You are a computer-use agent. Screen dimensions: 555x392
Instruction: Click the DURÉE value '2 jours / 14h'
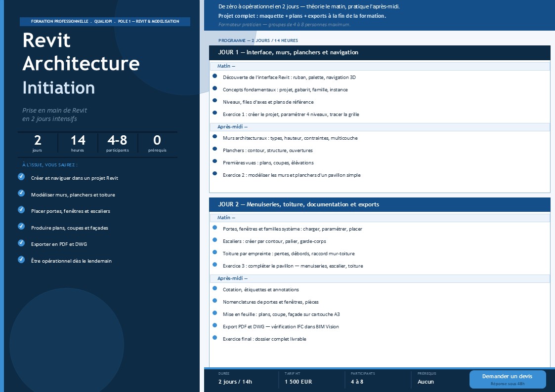pos(235,382)
